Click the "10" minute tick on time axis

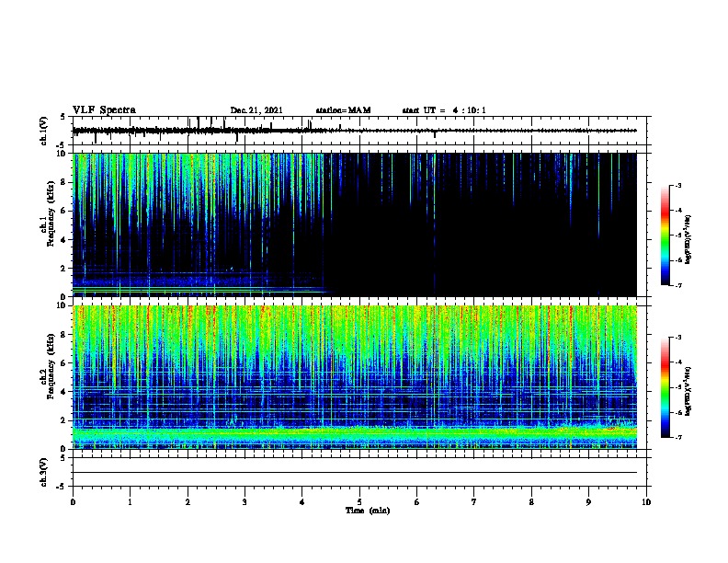coord(646,502)
